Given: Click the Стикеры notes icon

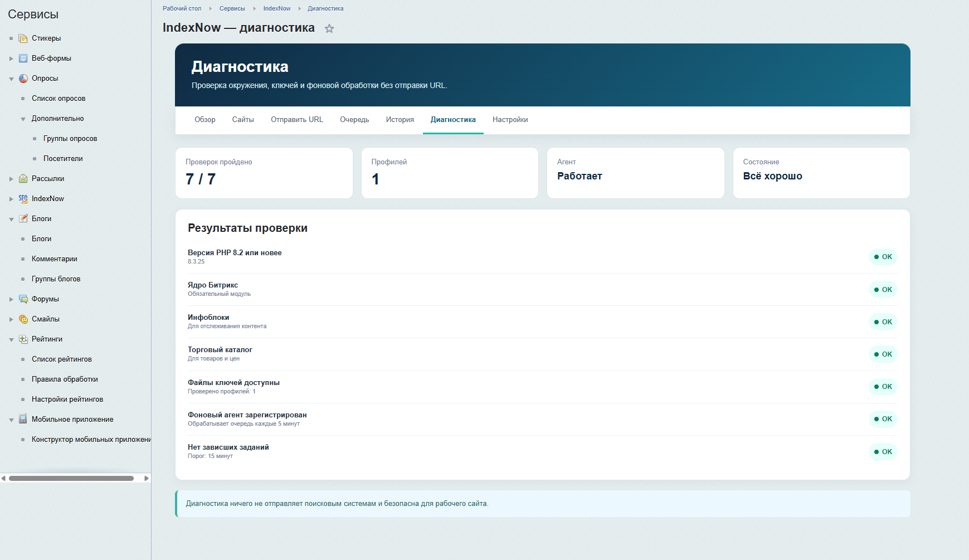Looking at the screenshot, I should tap(23, 38).
